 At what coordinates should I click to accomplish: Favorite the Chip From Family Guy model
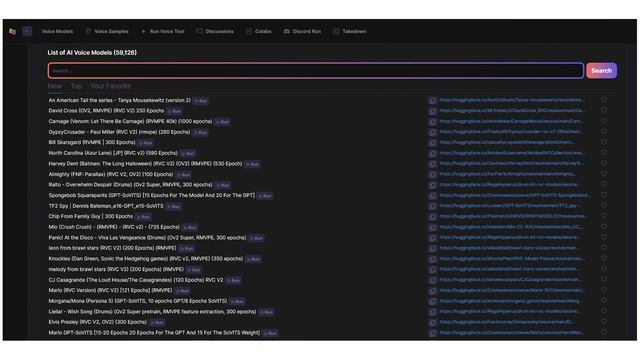click(x=604, y=216)
